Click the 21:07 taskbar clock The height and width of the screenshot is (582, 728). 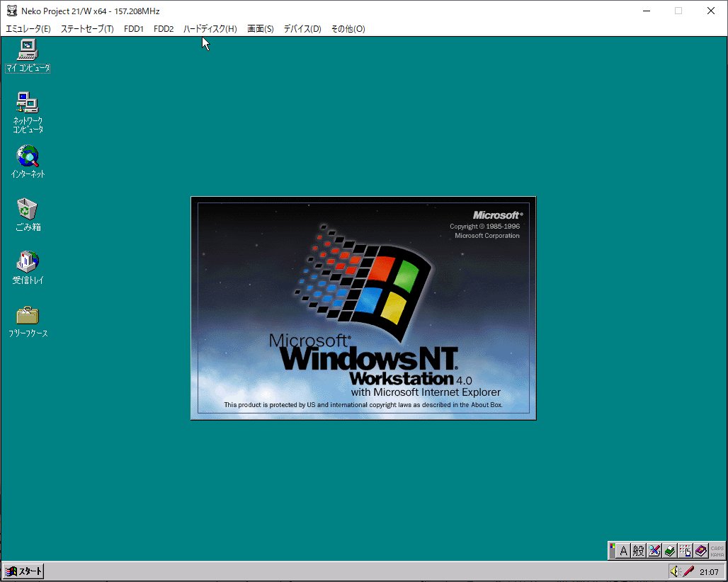pyautogui.click(x=709, y=572)
